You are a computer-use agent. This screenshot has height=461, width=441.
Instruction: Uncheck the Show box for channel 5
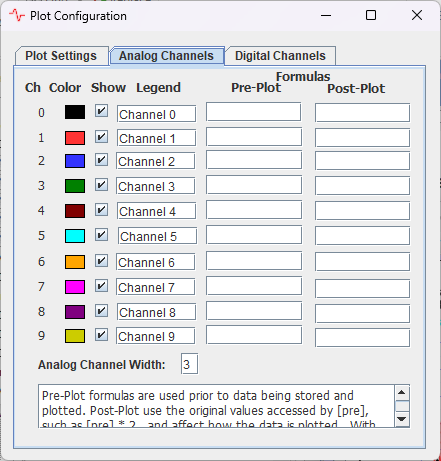tap(101, 235)
